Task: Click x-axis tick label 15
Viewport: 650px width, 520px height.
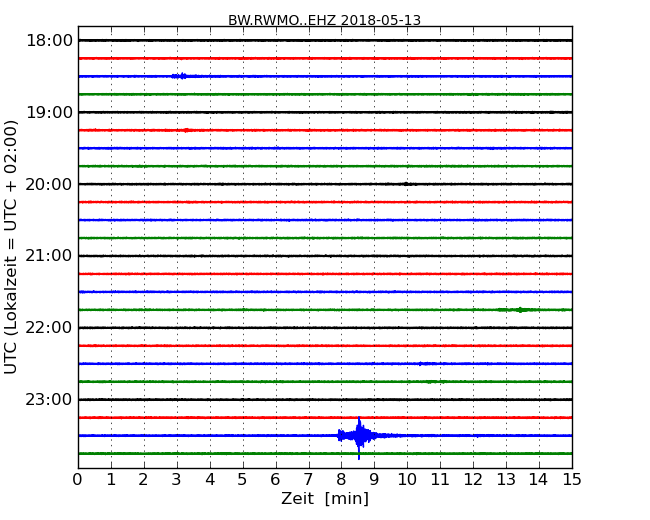Action: (x=572, y=479)
